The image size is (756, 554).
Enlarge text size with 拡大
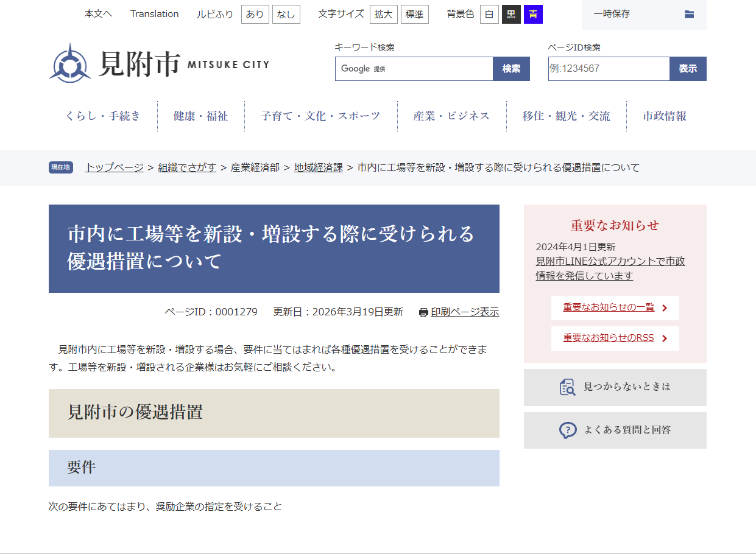[384, 14]
